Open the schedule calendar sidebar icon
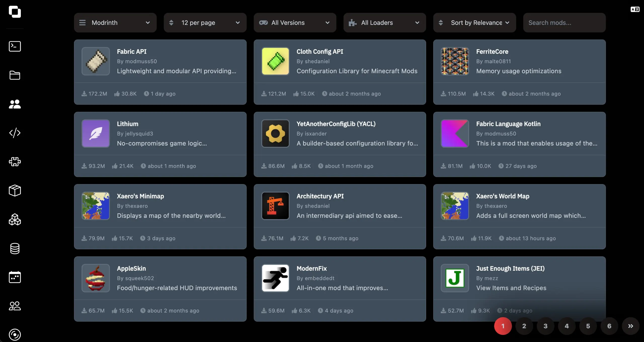Screen dimensions: 644x342 (15, 277)
